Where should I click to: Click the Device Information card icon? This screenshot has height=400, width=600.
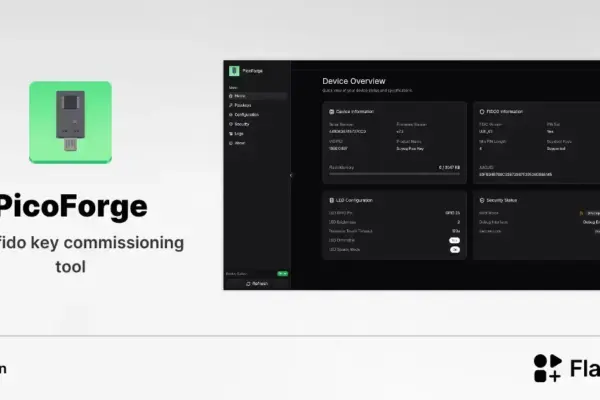point(331,112)
